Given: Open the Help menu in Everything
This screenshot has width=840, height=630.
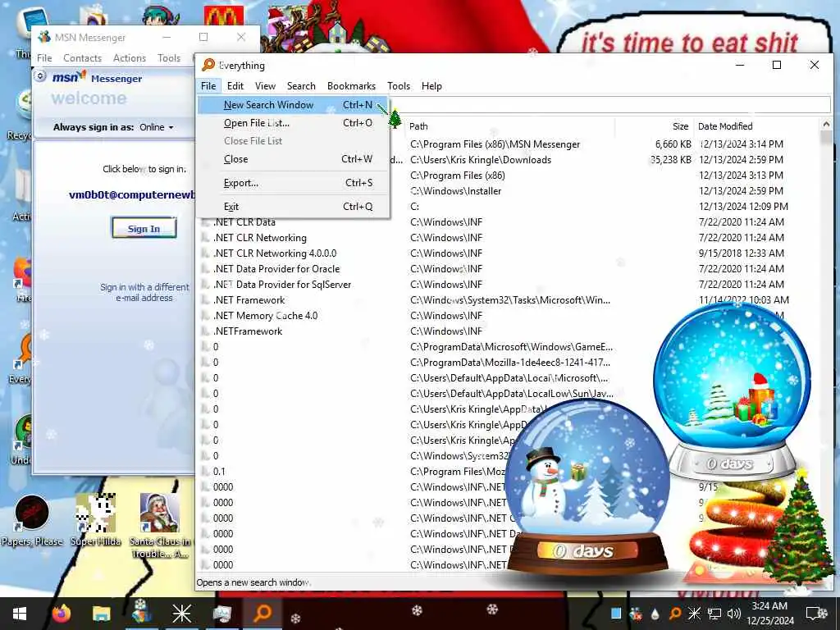Looking at the screenshot, I should click(x=431, y=85).
